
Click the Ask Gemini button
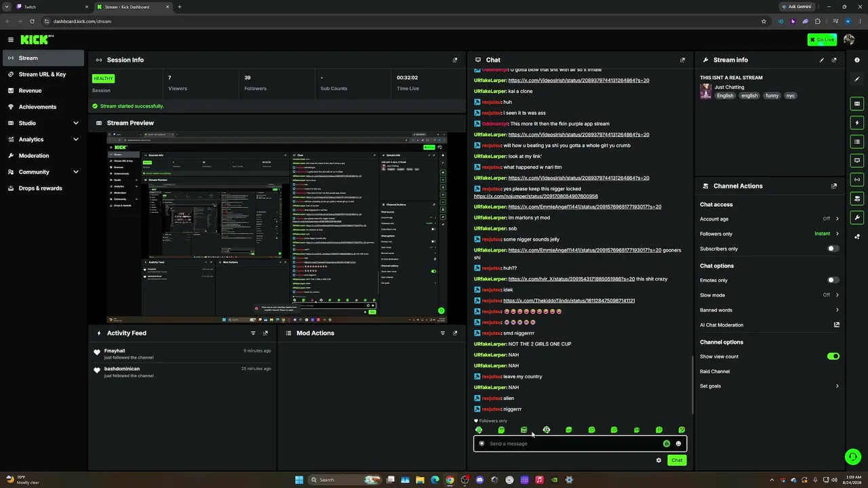(x=796, y=7)
